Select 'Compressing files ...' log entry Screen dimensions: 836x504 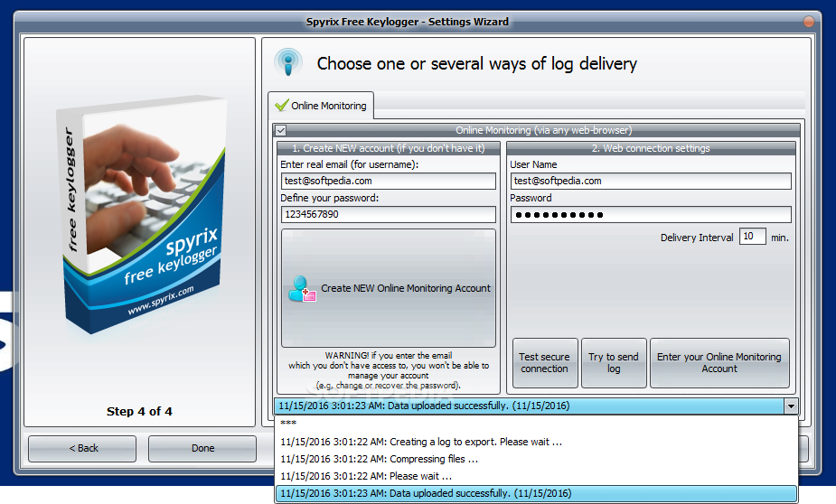(x=536, y=459)
